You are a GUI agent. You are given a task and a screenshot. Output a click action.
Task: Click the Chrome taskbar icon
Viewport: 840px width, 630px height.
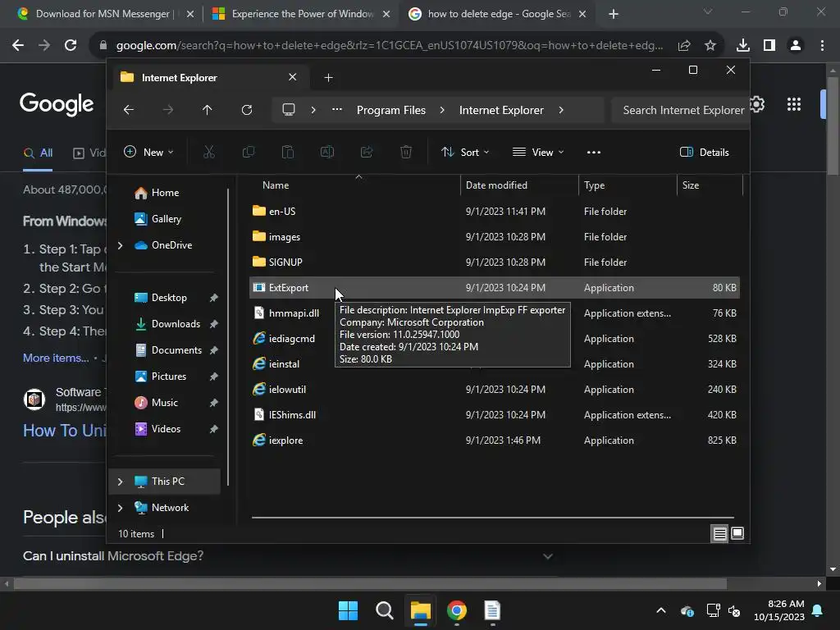[x=457, y=610]
